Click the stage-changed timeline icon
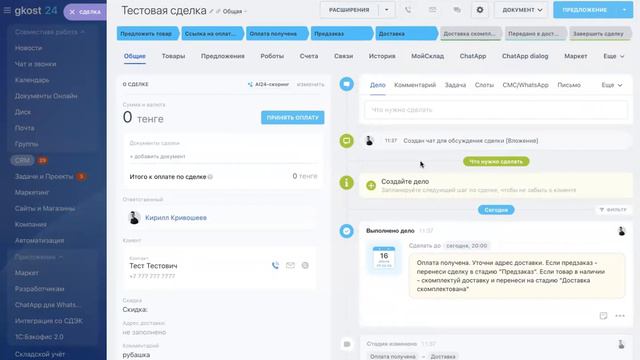The height and width of the screenshot is (360, 640). point(347,344)
